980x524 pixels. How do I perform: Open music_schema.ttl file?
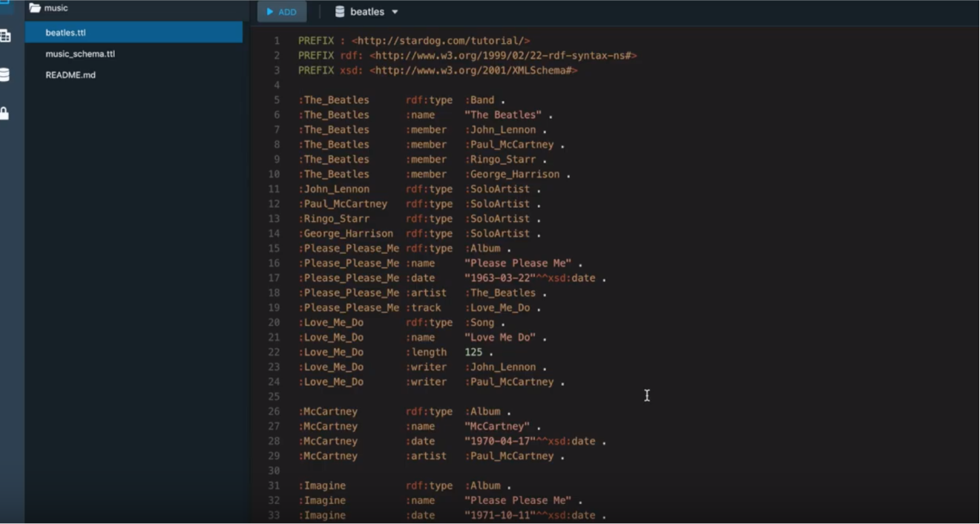tap(80, 54)
